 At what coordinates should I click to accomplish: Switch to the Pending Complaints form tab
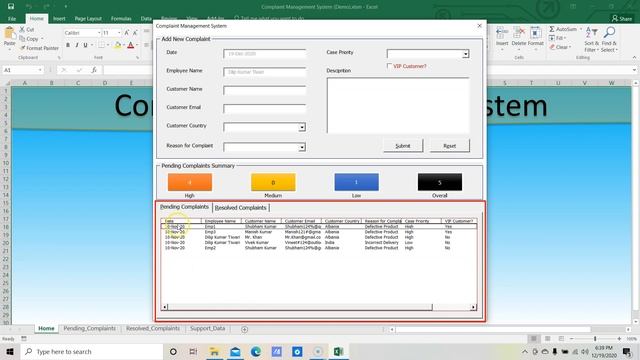coord(184,207)
